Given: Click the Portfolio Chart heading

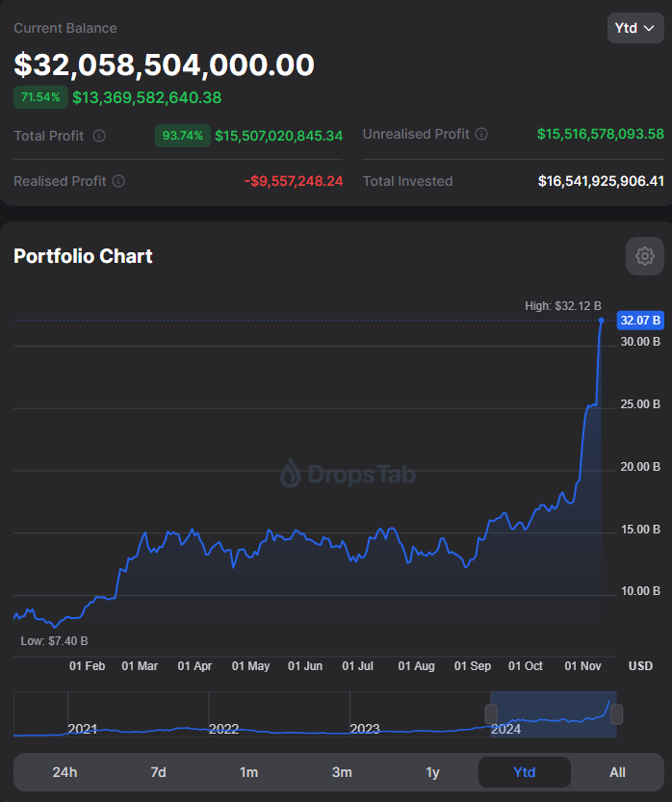Looking at the screenshot, I should point(83,256).
